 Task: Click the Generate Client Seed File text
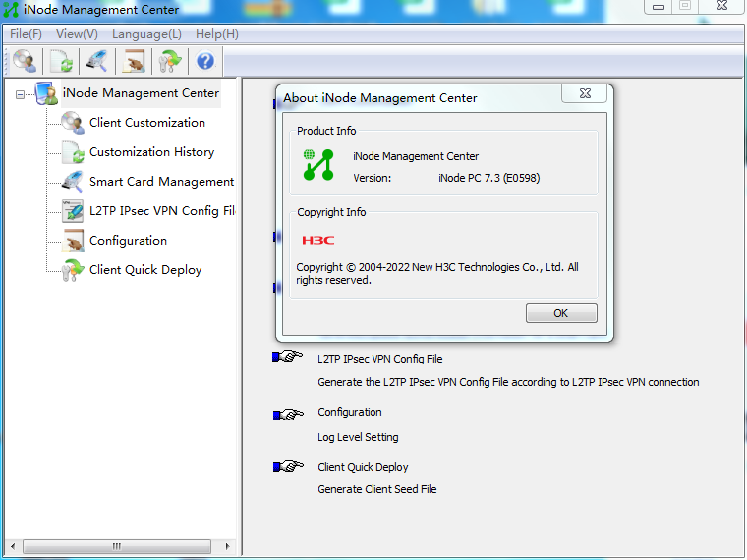376,489
